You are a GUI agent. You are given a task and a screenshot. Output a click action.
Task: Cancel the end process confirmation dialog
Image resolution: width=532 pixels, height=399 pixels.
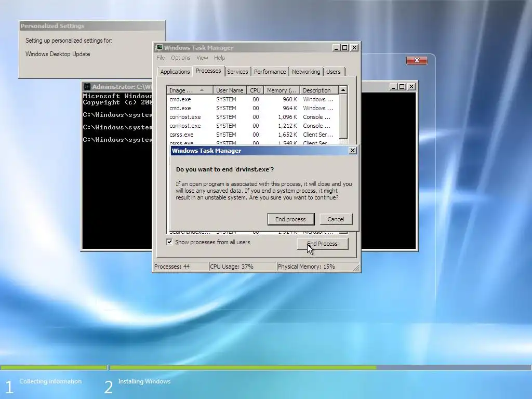336,219
